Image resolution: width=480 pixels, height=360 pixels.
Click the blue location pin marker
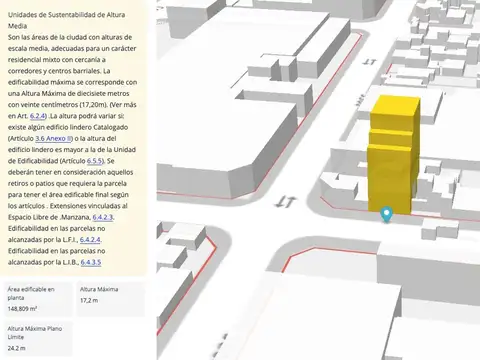(387, 214)
